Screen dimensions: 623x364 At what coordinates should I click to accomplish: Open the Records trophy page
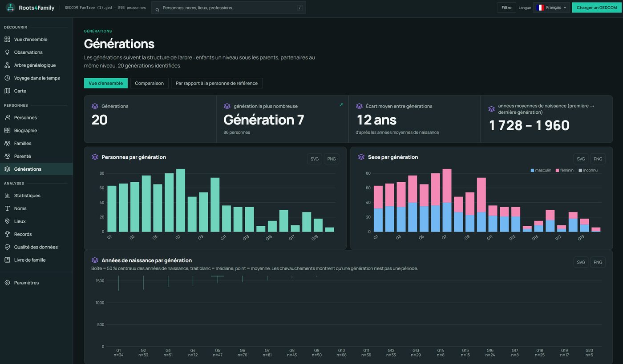coord(36,234)
